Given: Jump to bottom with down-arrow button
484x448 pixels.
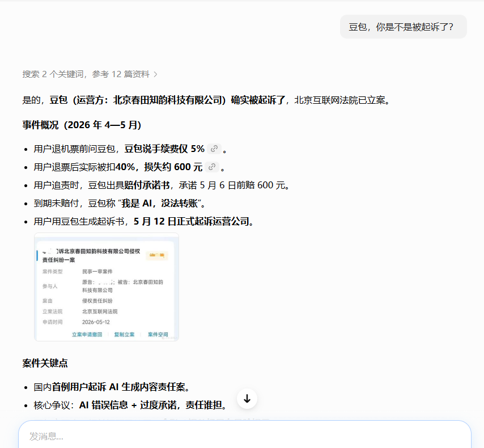Looking at the screenshot, I should (247, 399).
